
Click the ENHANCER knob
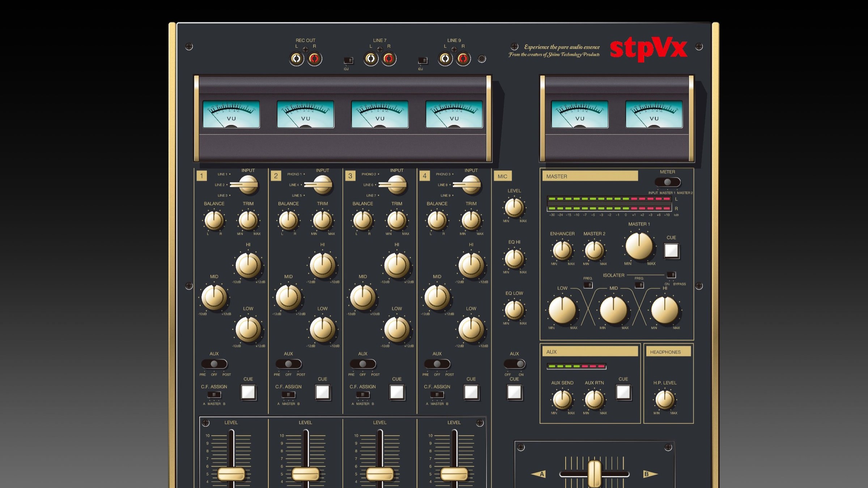click(x=562, y=251)
